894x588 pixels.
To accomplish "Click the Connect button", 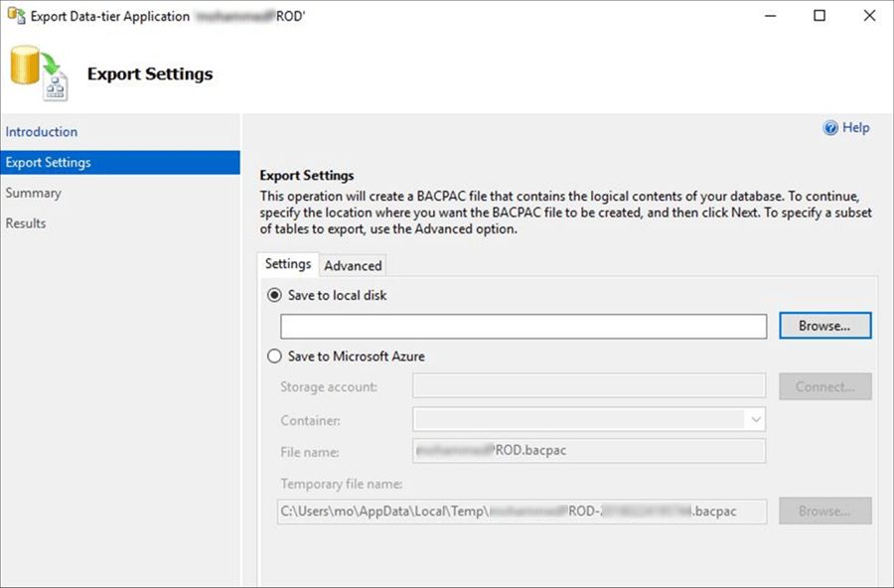I will [825, 386].
